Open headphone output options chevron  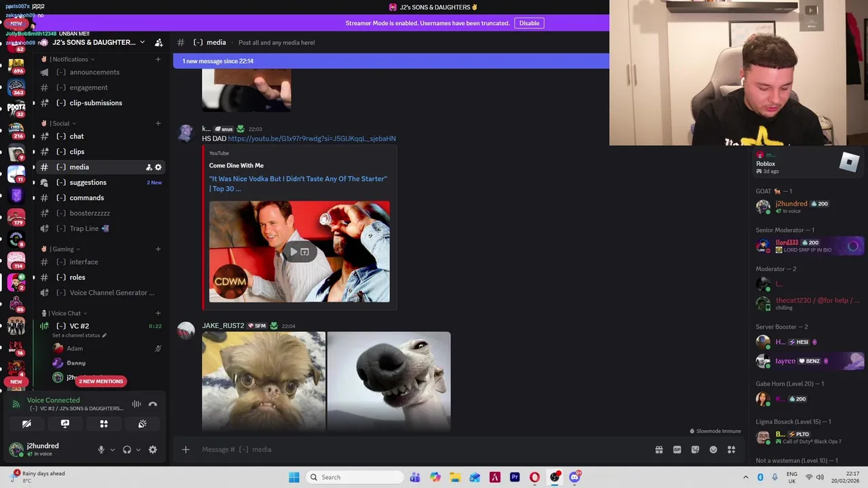tap(138, 449)
